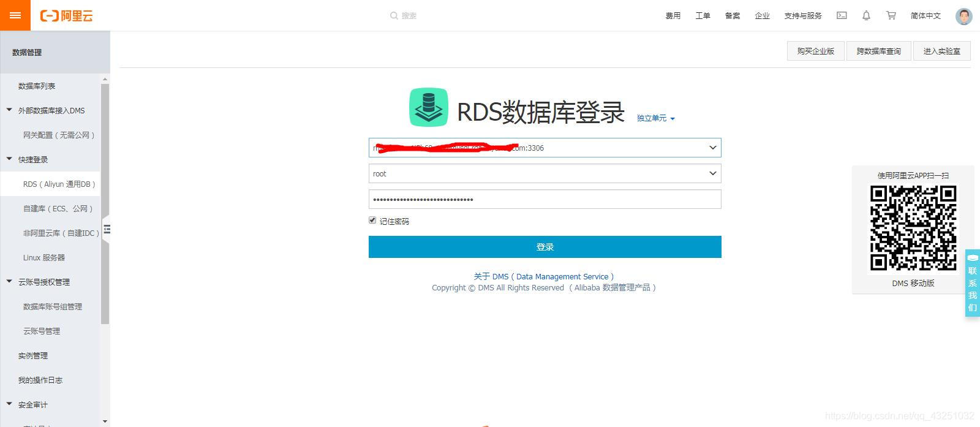Click the 跨数据库查询 button

pyautogui.click(x=878, y=51)
